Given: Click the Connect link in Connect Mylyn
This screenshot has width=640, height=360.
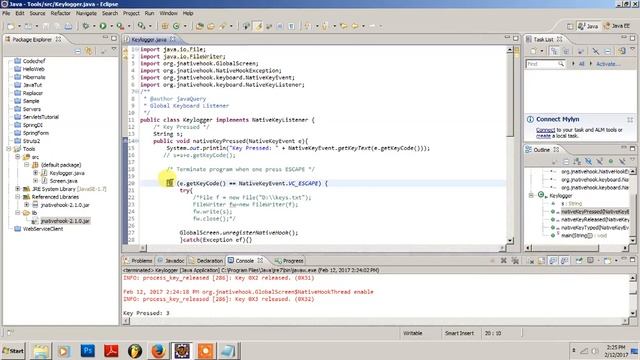Looking at the screenshot, I should pyautogui.click(x=545, y=130).
